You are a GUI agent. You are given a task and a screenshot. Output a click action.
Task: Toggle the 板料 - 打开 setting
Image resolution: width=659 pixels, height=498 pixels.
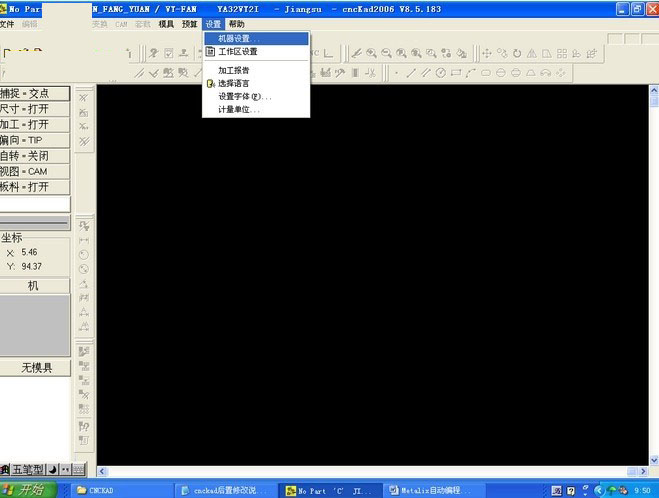coord(34,187)
